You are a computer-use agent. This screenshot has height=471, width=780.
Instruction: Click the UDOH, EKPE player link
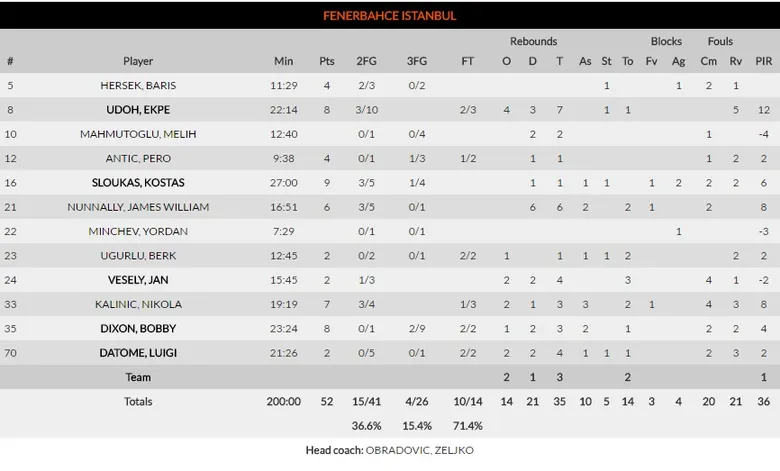coord(138,110)
